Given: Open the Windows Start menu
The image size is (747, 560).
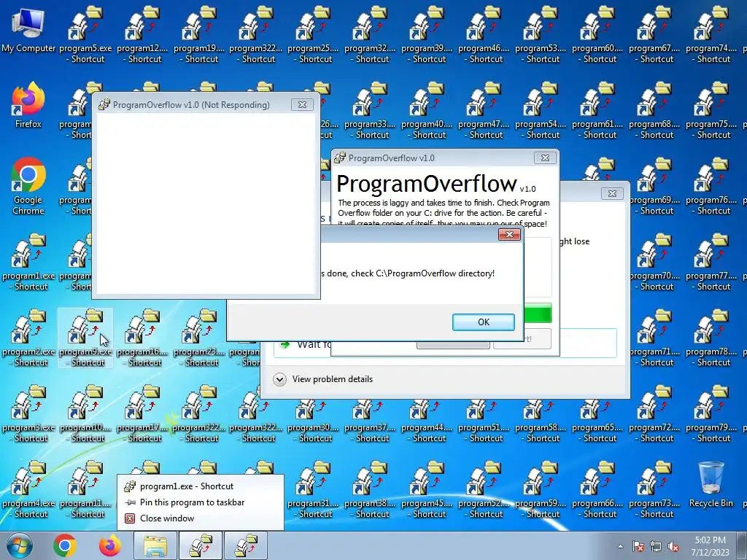Looking at the screenshot, I should point(20,545).
